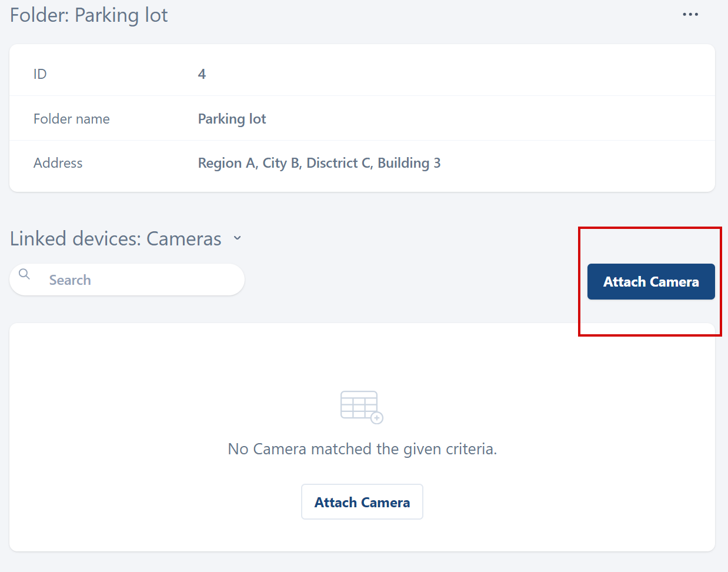Click the 'Parking lot' folder name value

pyautogui.click(x=232, y=119)
